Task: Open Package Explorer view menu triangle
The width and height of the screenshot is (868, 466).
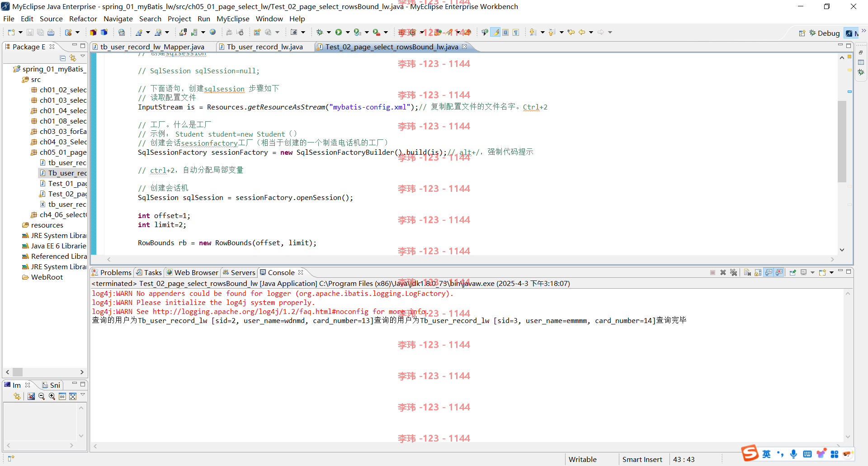Action: point(83,57)
